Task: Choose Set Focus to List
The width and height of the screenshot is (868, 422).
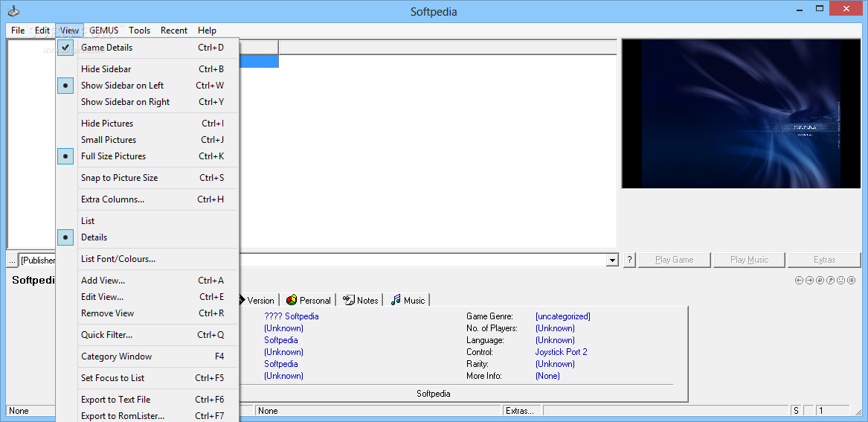Action: click(148, 377)
